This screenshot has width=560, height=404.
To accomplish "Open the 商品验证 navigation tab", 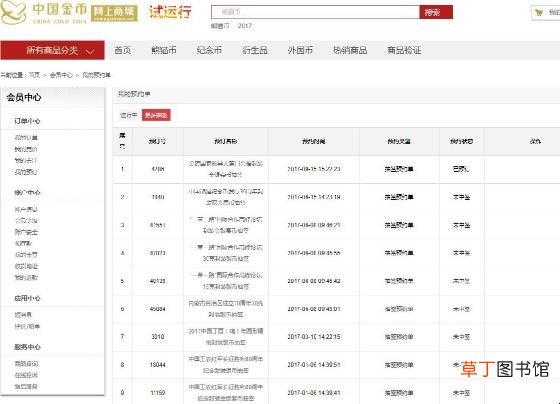I will [x=404, y=50].
